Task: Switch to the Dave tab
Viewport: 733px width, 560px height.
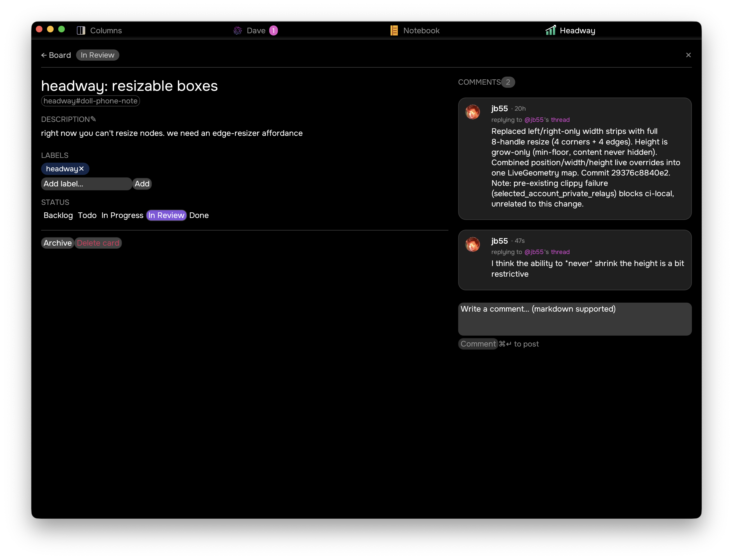Action: point(256,30)
